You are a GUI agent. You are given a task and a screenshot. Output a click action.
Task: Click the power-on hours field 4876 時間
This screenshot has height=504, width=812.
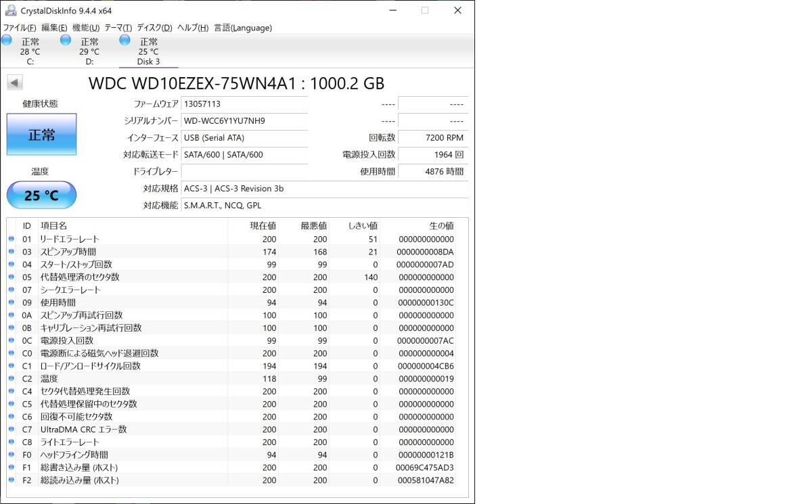[x=433, y=171]
